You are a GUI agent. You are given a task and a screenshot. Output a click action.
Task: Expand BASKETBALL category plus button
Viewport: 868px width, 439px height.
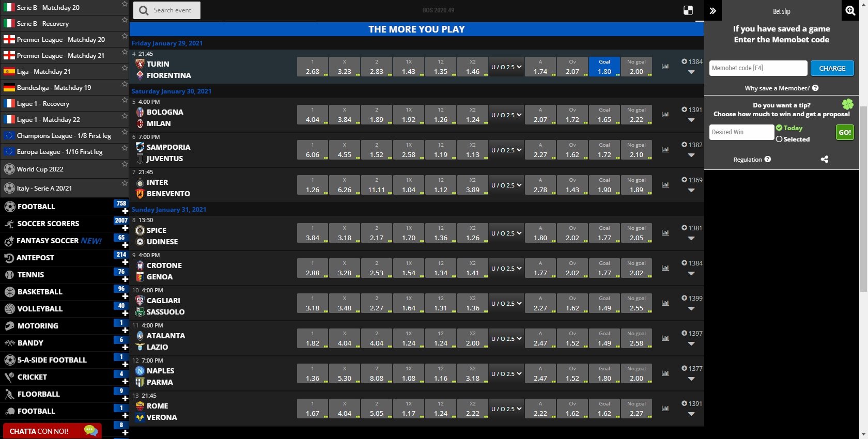(125, 296)
